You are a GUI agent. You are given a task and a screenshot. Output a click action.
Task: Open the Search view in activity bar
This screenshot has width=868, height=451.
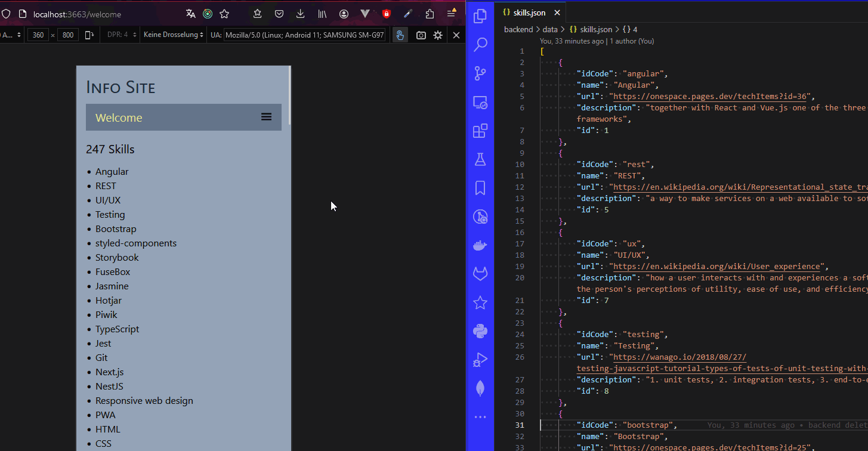coord(480,45)
